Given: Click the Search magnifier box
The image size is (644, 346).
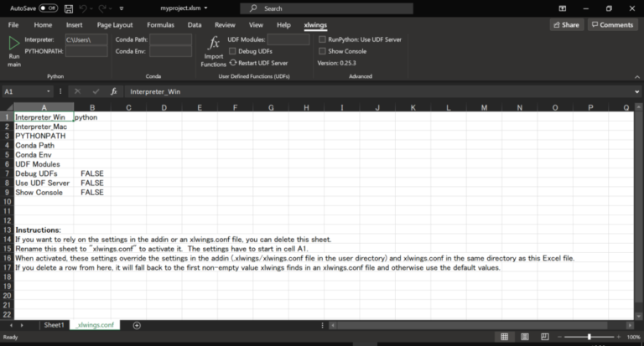Looking at the screenshot, I should 326,8.
